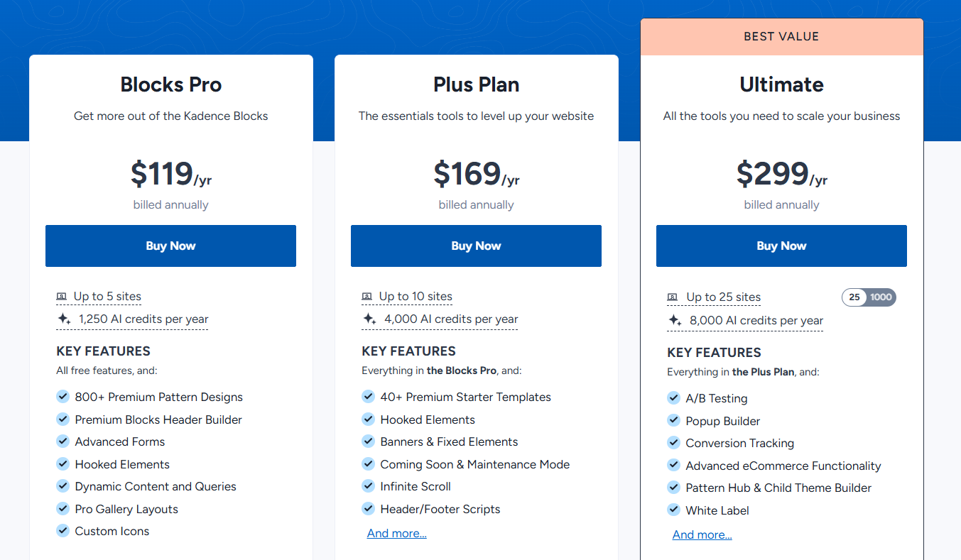961x560 pixels.
Task: Click the checkmark next to Infinite Scroll
Action: [368, 486]
